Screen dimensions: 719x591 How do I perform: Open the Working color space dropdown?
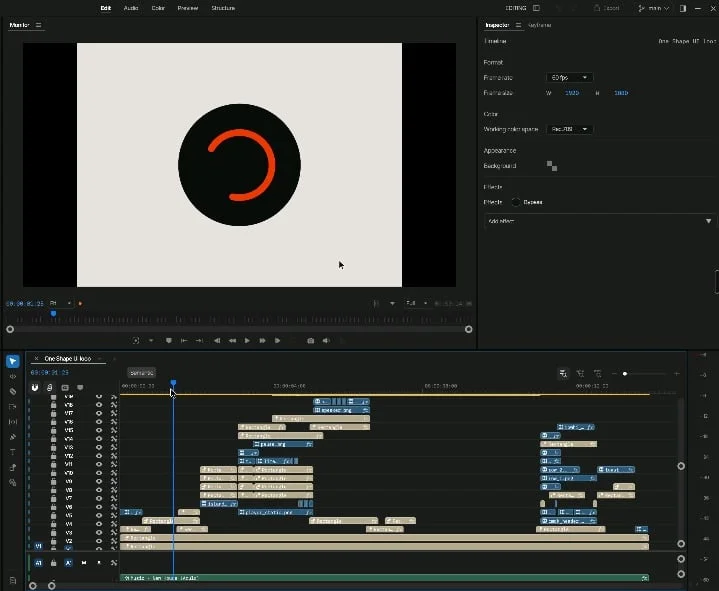tap(569, 129)
